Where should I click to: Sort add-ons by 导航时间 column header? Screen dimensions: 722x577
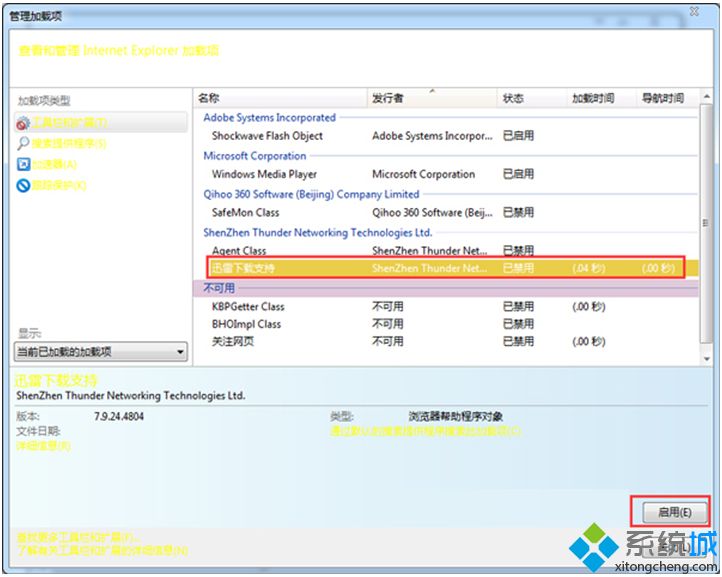tap(668, 98)
